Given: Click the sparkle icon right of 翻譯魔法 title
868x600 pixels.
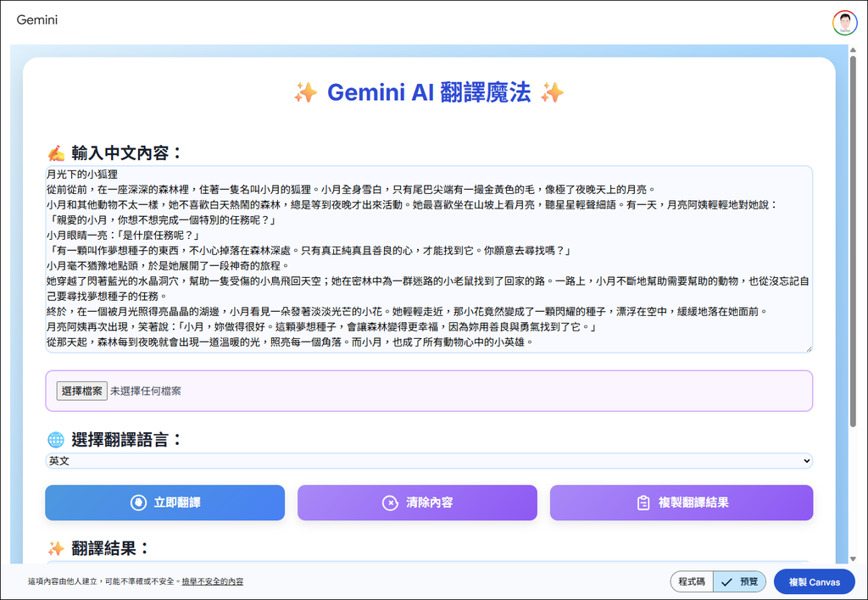Looking at the screenshot, I should point(553,92).
